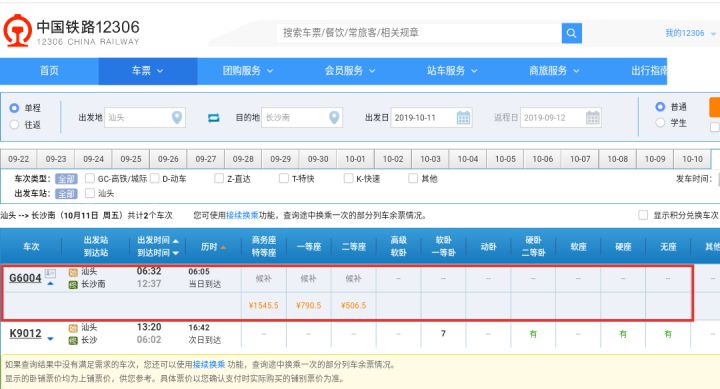Open train G6004 details link
The image size is (720, 389).
[25, 278]
